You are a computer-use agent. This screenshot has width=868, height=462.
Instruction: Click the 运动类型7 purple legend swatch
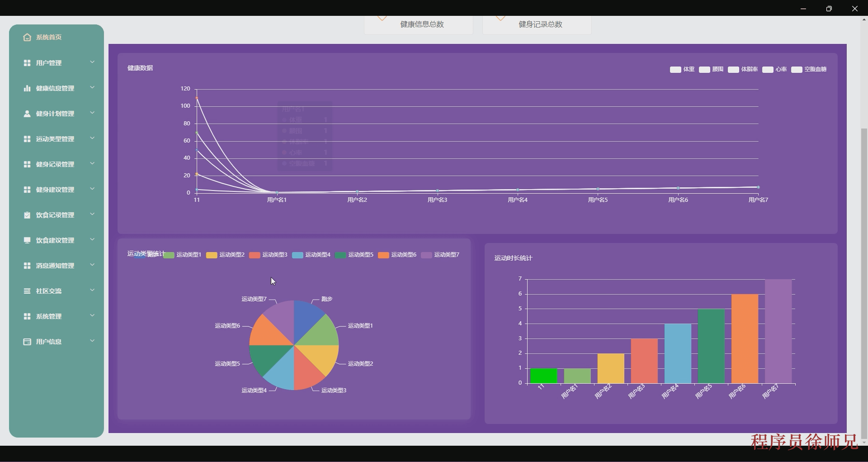[426, 255]
